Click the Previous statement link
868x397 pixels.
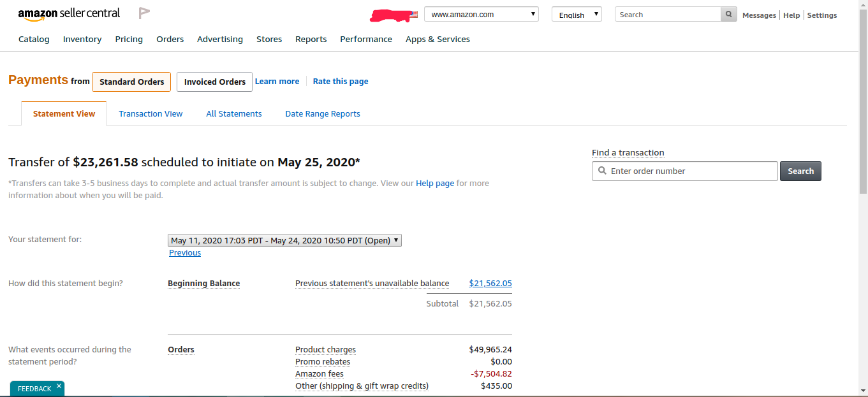[185, 253]
